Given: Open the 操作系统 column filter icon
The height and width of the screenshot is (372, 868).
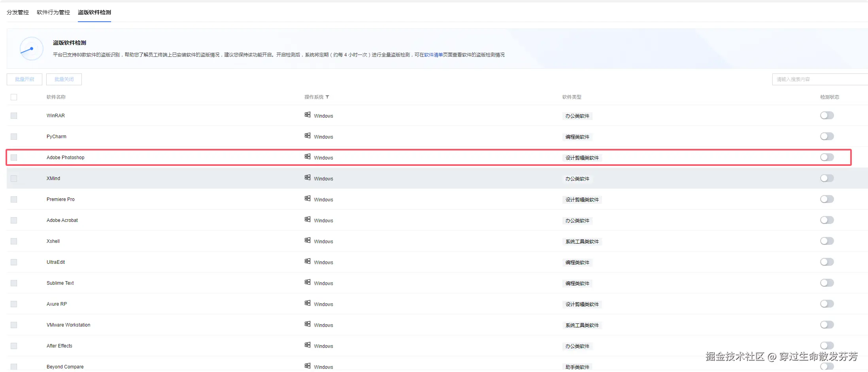Looking at the screenshot, I should coord(327,97).
